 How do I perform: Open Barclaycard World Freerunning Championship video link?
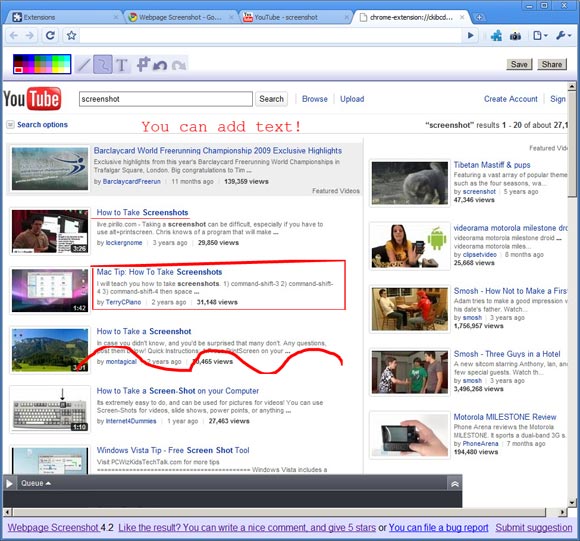[x=218, y=151]
